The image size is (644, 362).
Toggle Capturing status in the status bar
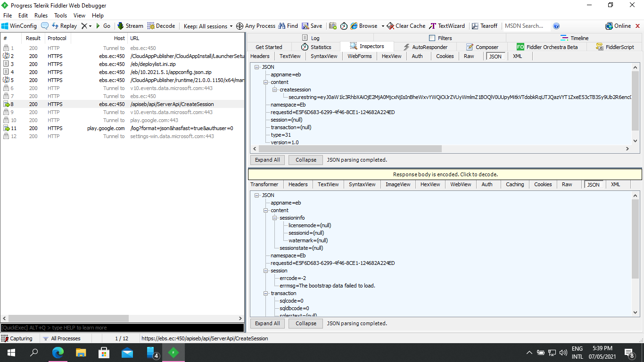pos(17,338)
